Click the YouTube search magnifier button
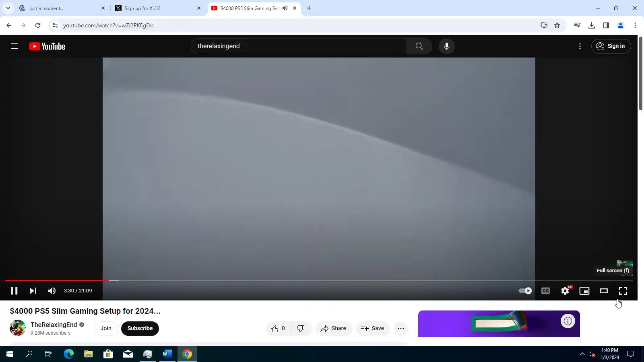Screen dimensions: 644x362 coord(419,46)
